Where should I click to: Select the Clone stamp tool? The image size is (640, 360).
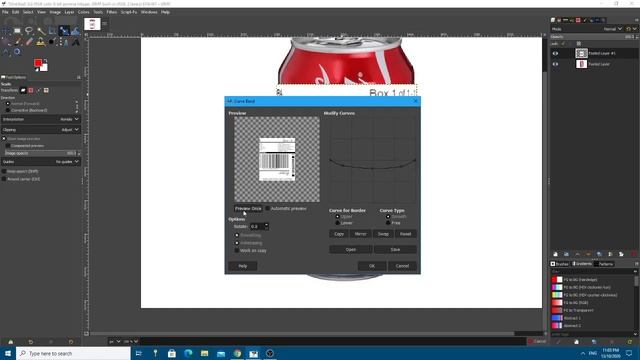click(41, 42)
